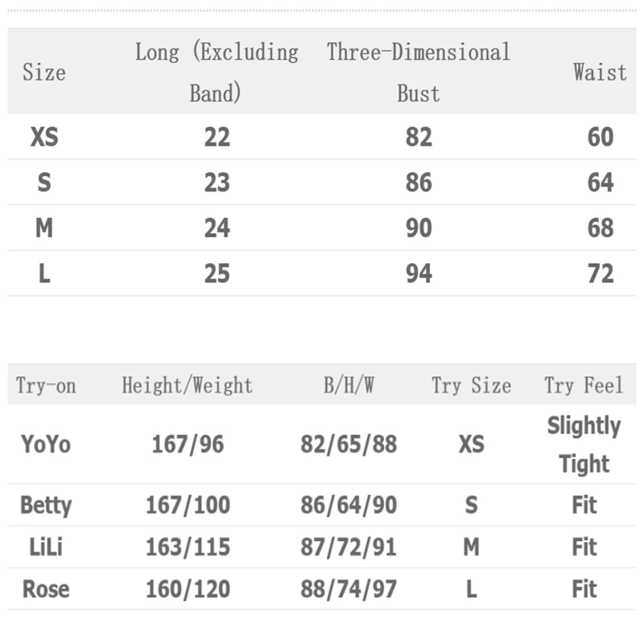Click length value 24 for size M

[x=217, y=229]
